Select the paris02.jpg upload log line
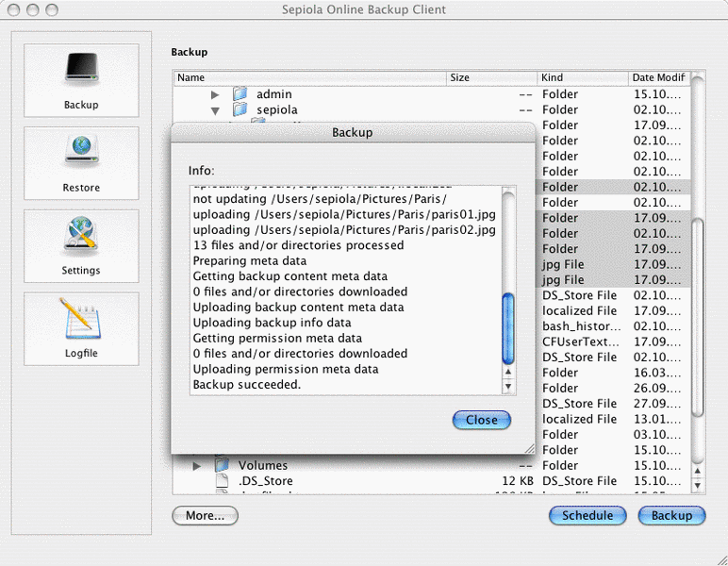This screenshot has height=566, width=728. coord(344,230)
